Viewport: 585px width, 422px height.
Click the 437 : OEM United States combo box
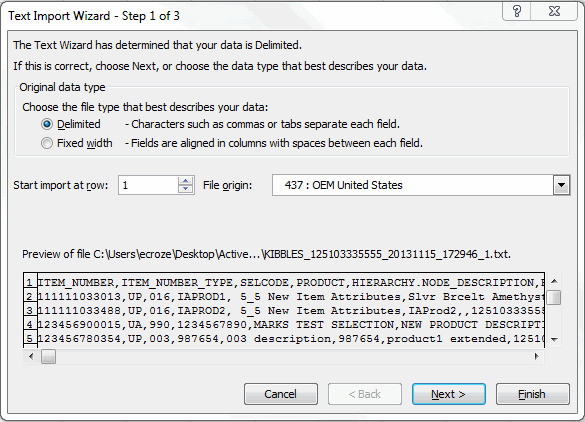(x=421, y=185)
